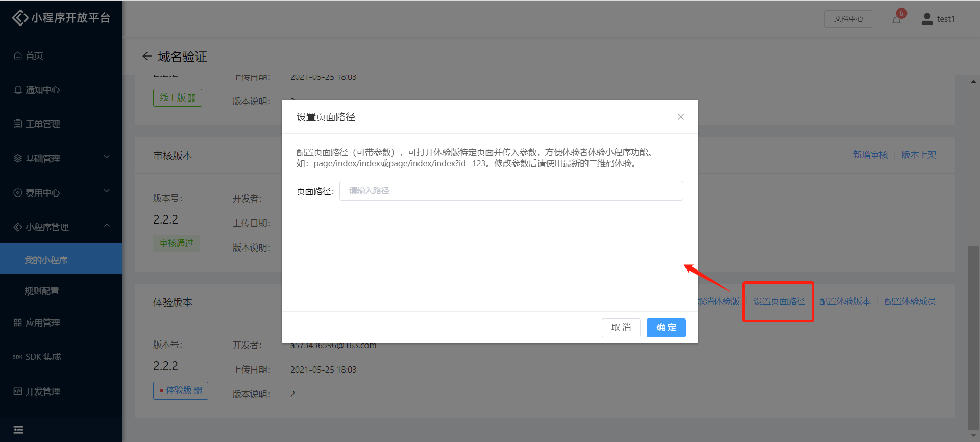Click the 配置体验成员 link
The image size is (980, 442).
[910, 301]
